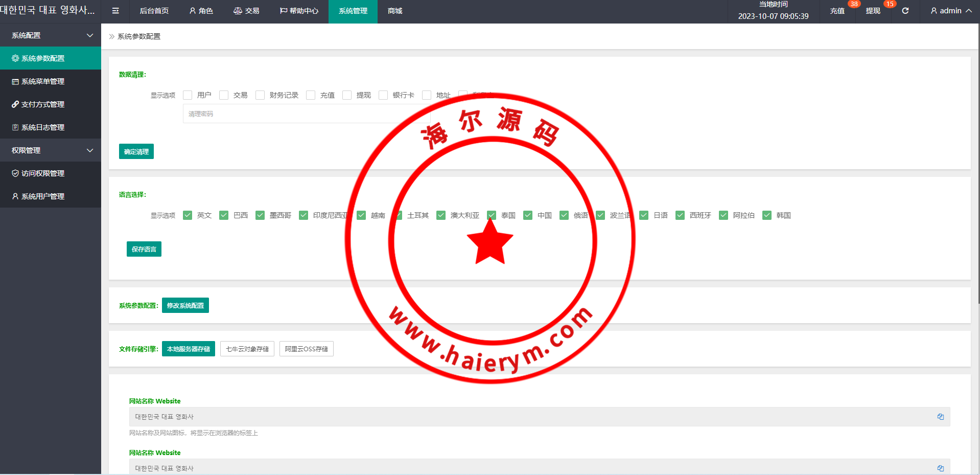Click the sidebar collapse hamburger icon

click(x=115, y=11)
